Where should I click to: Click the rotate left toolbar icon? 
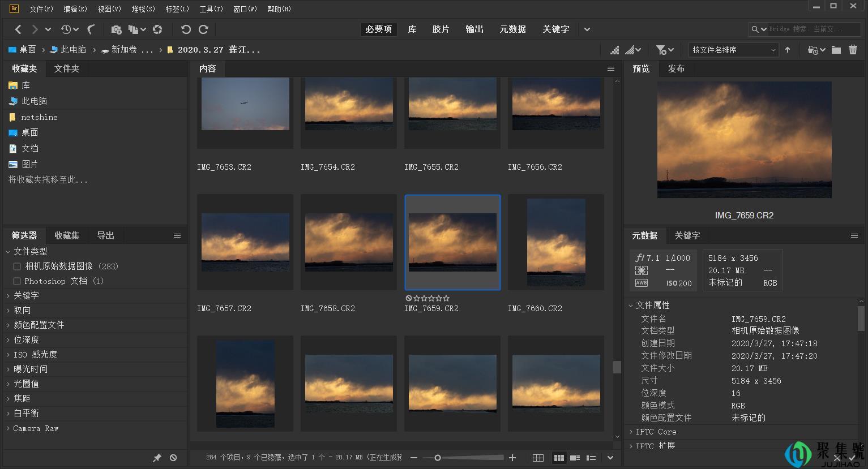pos(186,29)
